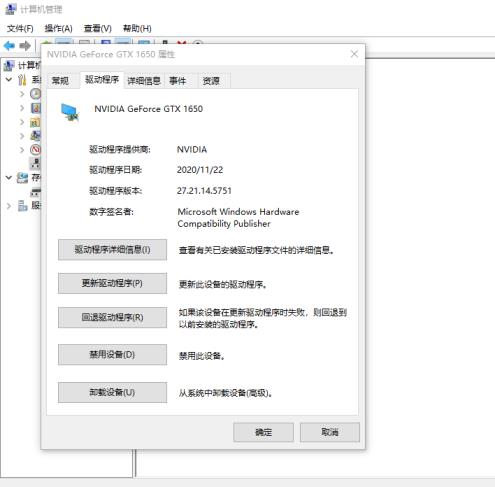Viewport: 495px width, 487px height.
Task: Select the Performance red circle icon
Action: [35, 150]
